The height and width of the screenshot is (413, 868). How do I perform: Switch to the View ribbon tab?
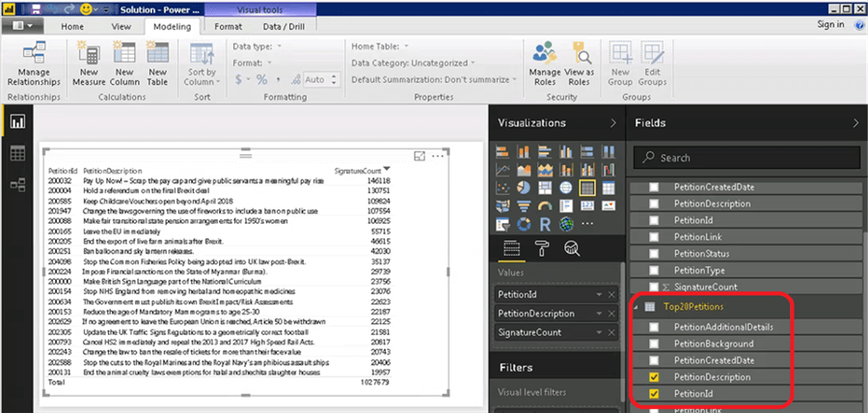point(121,27)
